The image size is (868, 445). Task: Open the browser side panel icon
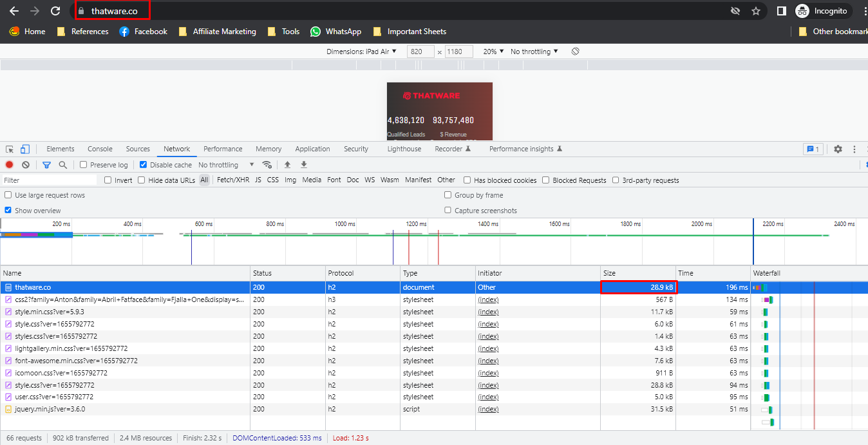[781, 11]
